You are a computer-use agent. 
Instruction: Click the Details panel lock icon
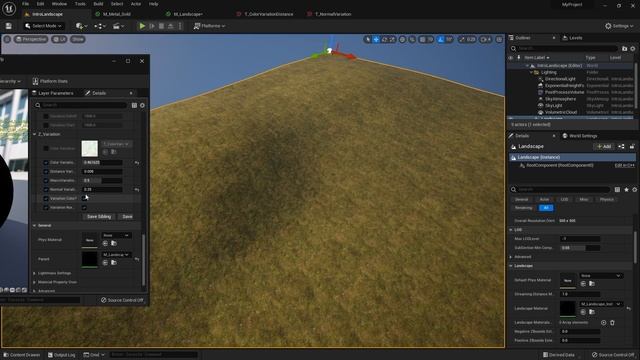click(632, 147)
